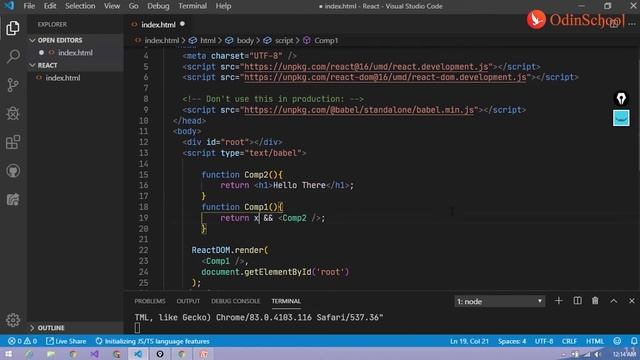
Task: Open index.html under Open Editors
Action: [75, 53]
